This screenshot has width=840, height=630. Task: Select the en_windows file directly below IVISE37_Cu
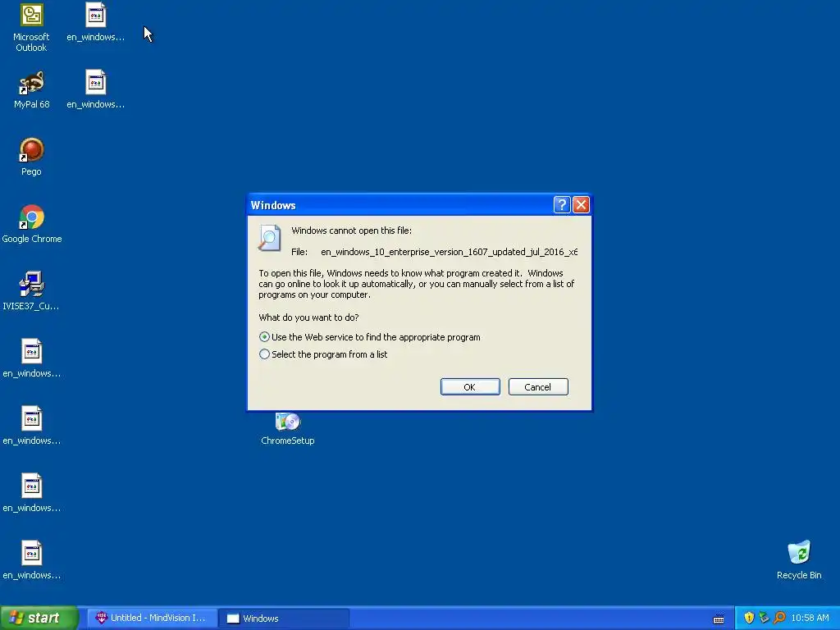32,358
